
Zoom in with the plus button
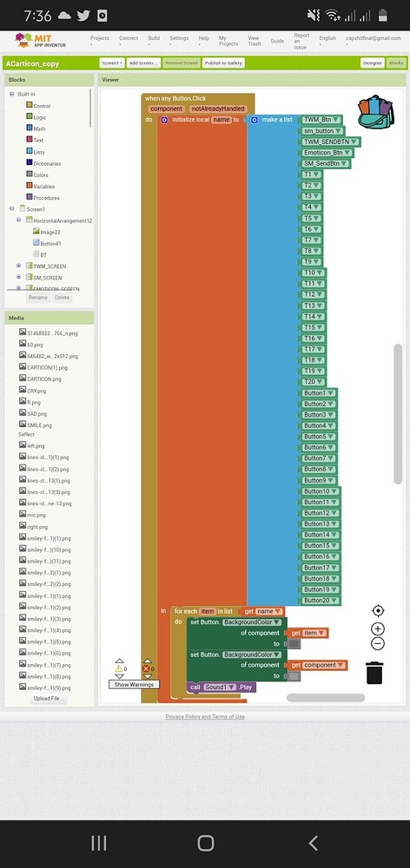[x=378, y=628]
